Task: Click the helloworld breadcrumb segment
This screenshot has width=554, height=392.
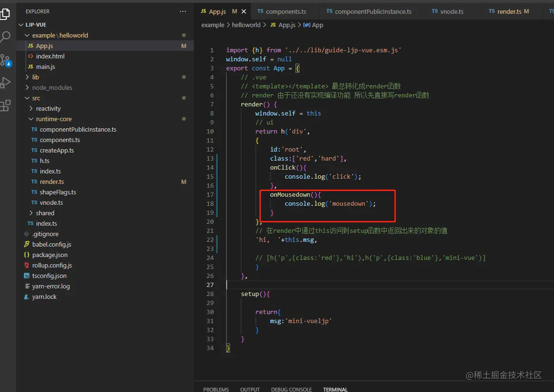Action: click(246, 25)
